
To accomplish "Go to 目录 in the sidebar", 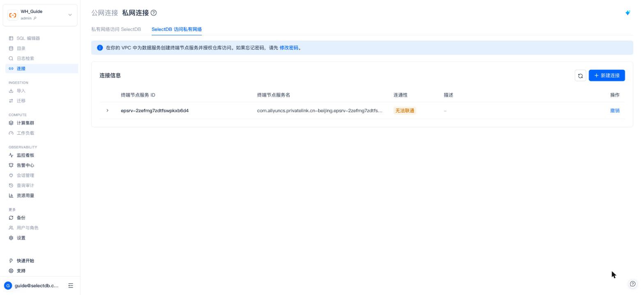I will 21,48.
